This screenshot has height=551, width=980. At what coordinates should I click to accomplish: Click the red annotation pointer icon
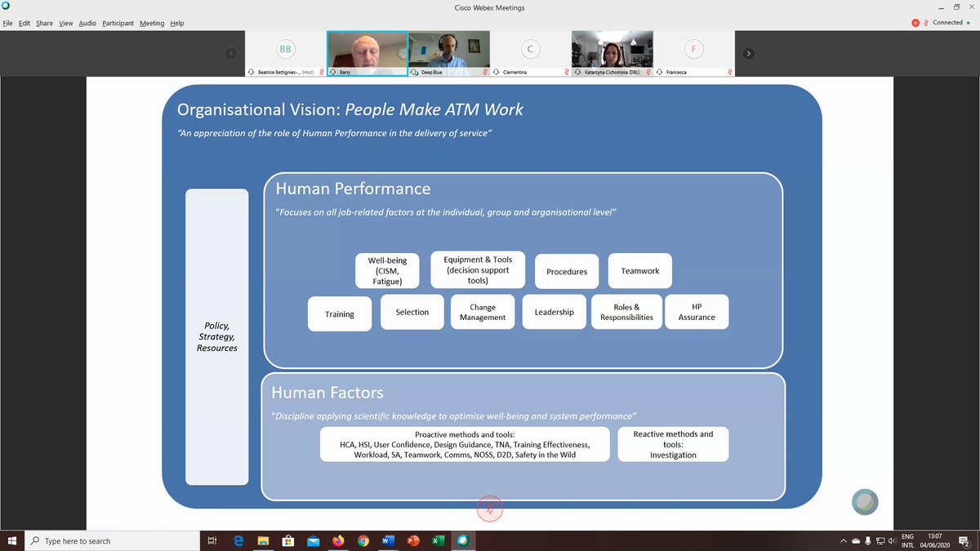(x=490, y=509)
